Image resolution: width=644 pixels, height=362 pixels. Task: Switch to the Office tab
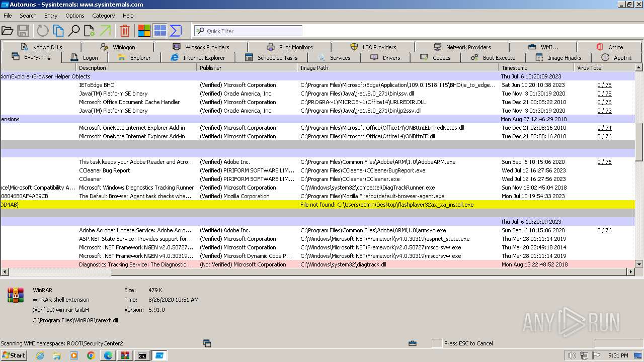[609, 47]
